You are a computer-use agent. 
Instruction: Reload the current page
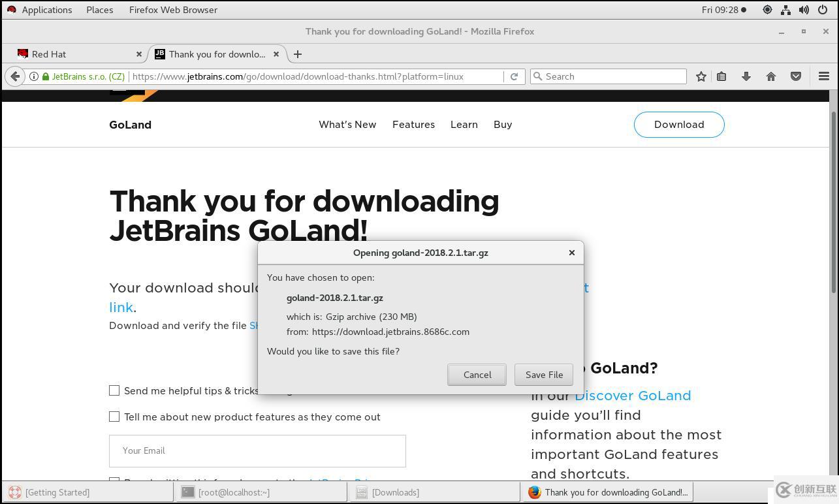coord(514,76)
